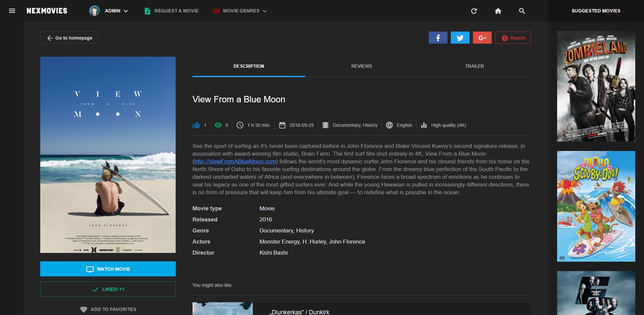Share movie on Google Plus
The height and width of the screenshot is (315, 644).
[482, 38]
